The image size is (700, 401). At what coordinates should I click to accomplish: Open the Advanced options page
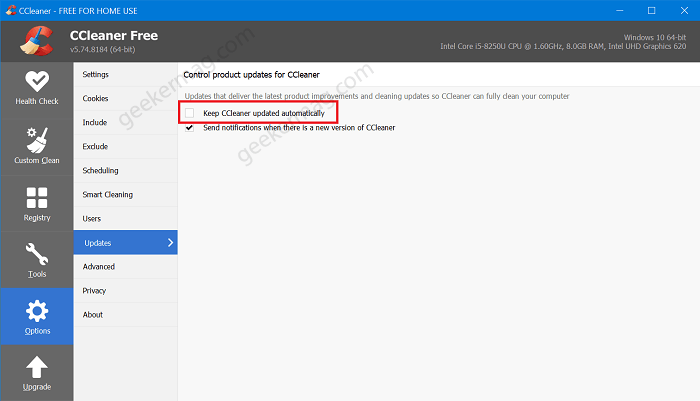pyautogui.click(x=125, y=267)
